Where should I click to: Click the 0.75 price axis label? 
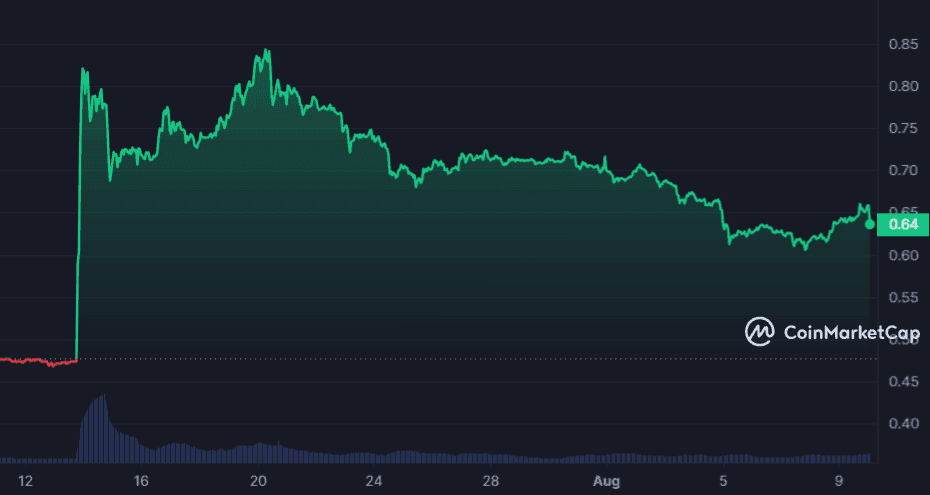903,129
